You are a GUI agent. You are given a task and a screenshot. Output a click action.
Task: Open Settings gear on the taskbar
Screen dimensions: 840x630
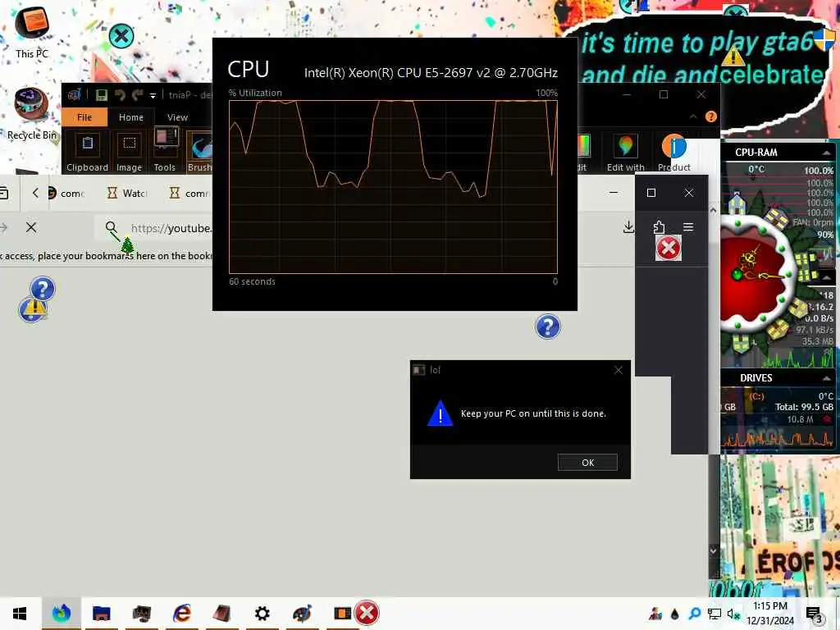(x=262, y=614)
